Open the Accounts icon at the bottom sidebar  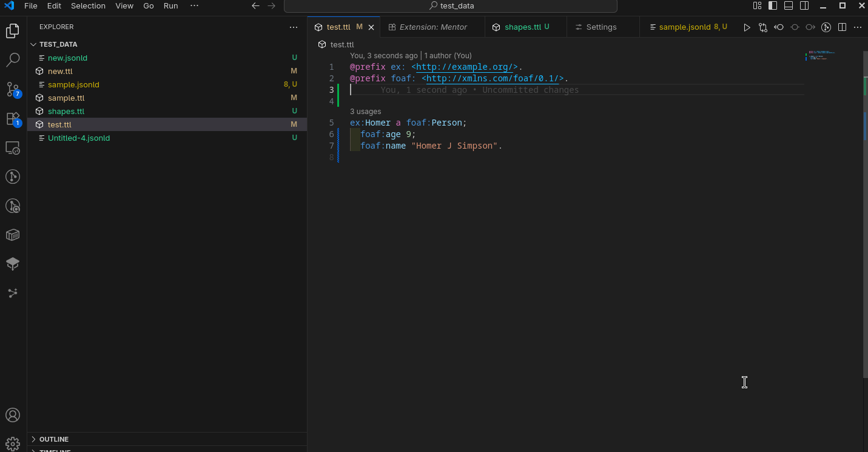[x=13, y=415]
